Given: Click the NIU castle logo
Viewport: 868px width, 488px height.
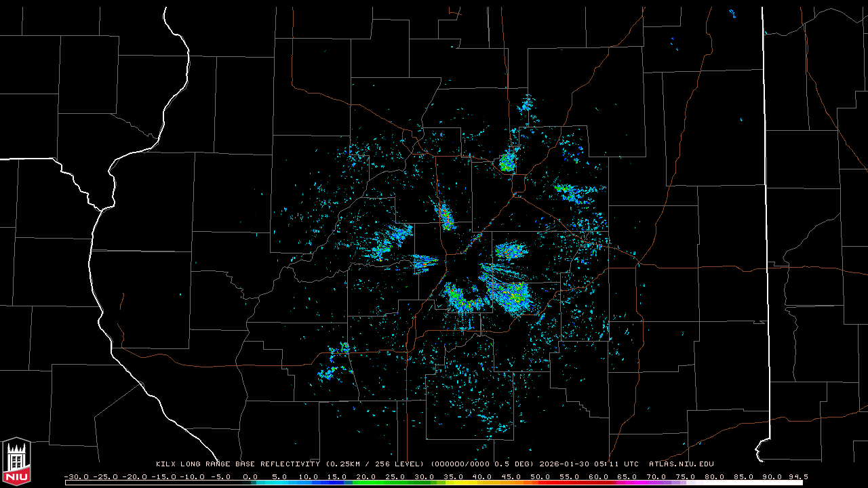Looking at the screenshot, I should (x=16, y=462).
